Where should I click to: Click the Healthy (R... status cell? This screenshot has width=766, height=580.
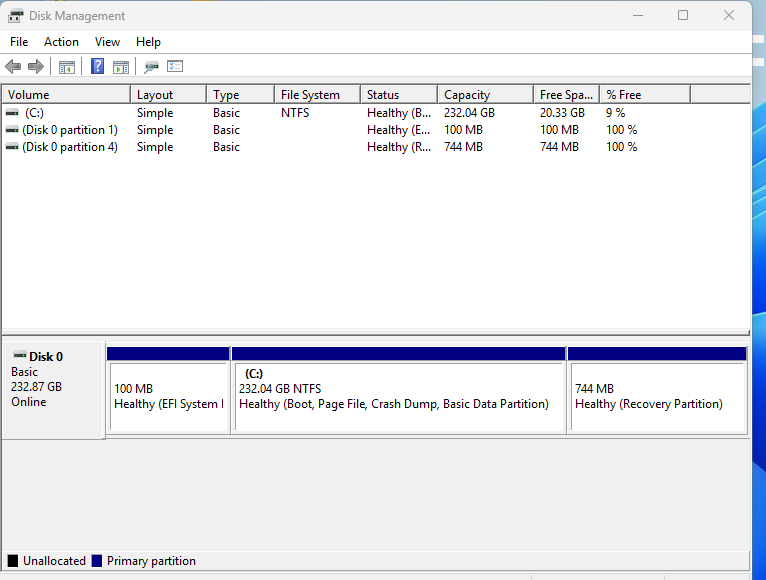coord(399,147)
